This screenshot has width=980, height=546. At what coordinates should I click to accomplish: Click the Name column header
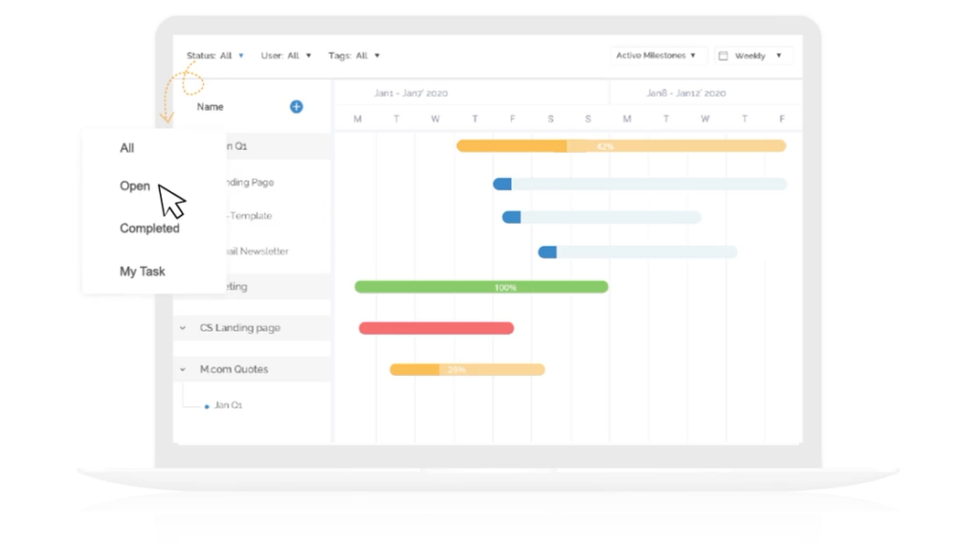click(x=210, y=107)
